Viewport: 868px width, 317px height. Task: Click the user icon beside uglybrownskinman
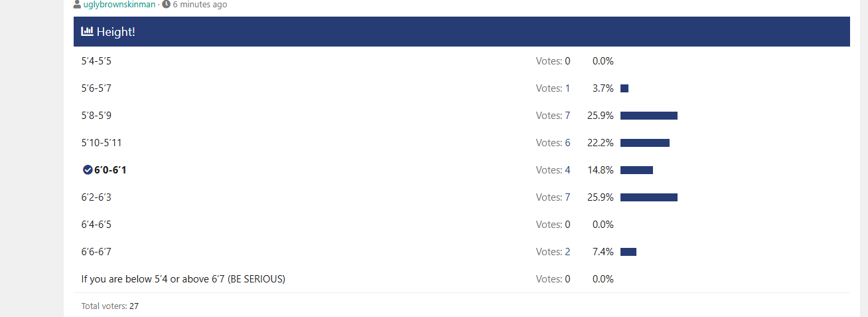(x=78, y=5)
